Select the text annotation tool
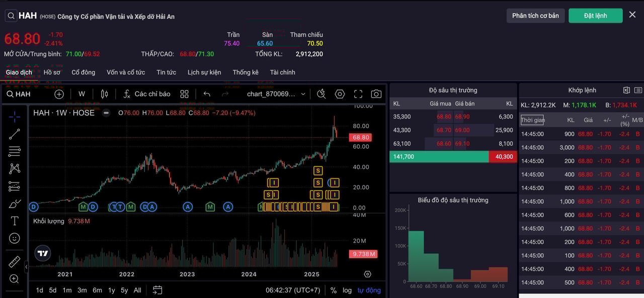 click(15, 221)
